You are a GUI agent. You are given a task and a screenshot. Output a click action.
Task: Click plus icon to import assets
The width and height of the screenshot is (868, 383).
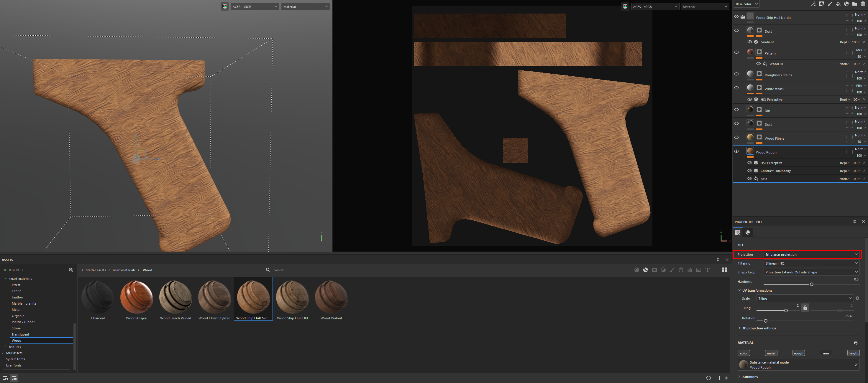click(726, 378)
